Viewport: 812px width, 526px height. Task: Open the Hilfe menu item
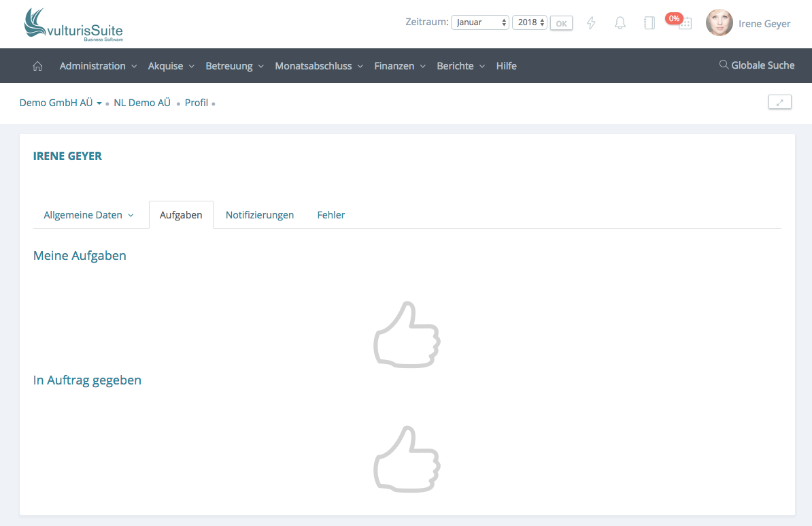pos(506,66)
